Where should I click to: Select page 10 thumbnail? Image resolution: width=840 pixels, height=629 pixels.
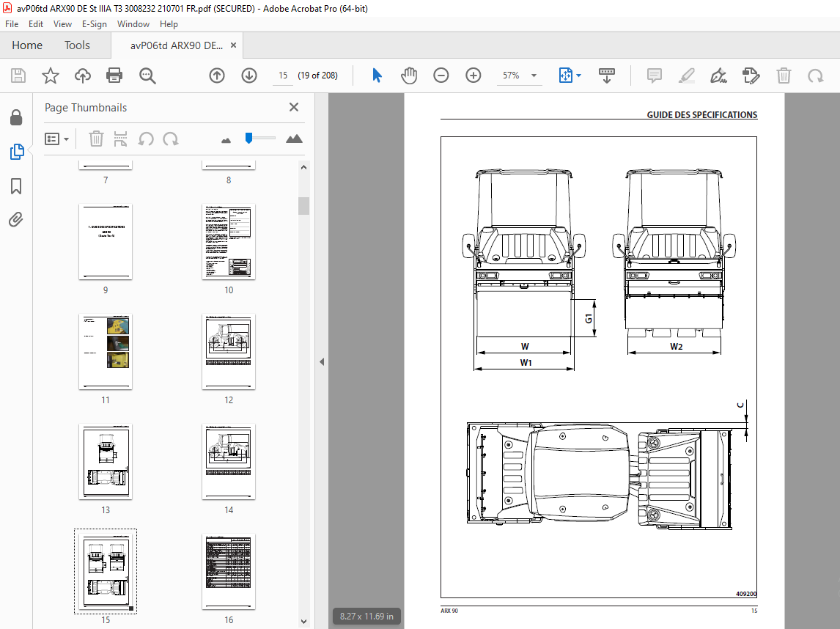click(x=229, y=242)
